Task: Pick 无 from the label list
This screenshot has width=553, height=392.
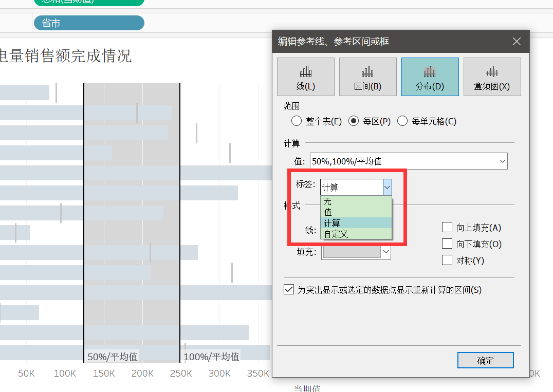Action: click(356, 201)
